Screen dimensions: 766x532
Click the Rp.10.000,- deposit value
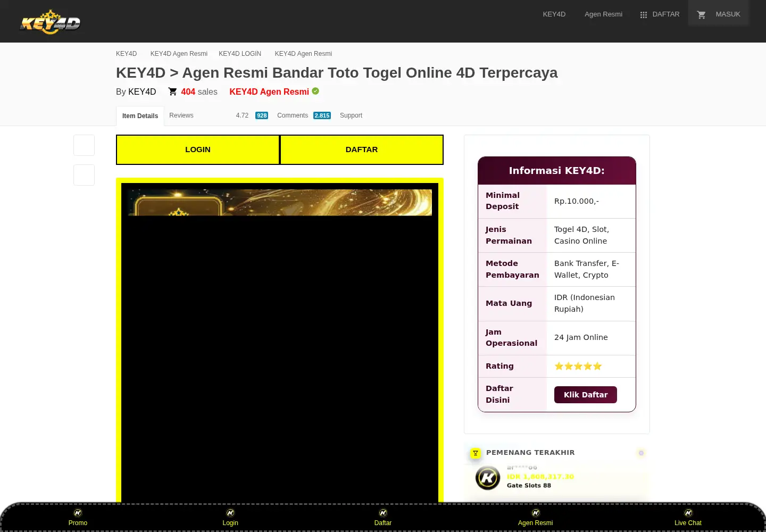pos(577,201)
